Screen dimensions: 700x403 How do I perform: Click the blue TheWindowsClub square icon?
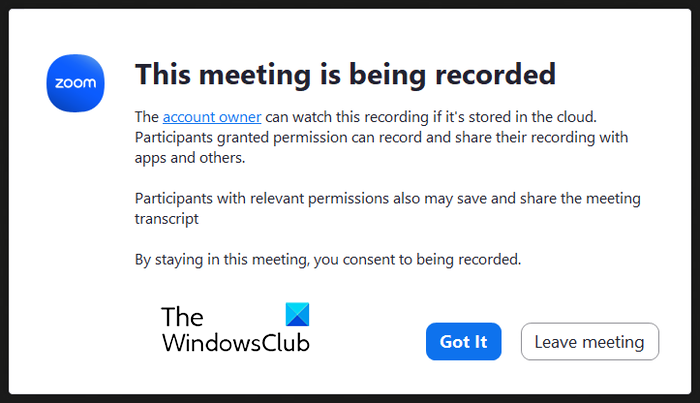[298, 315]
